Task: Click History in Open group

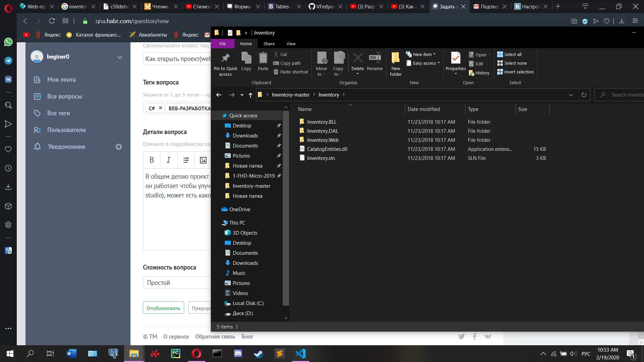Action: click(479, 73)
